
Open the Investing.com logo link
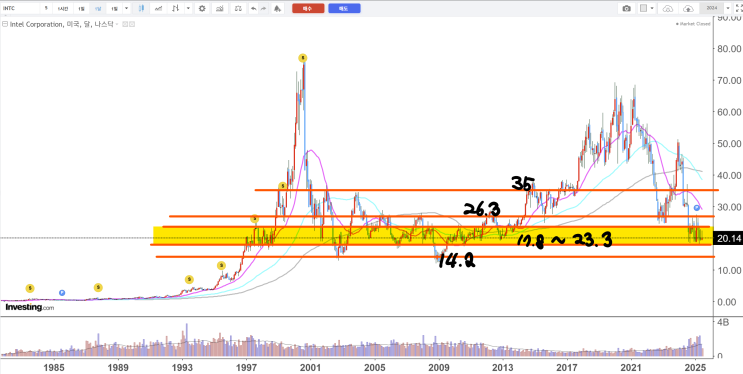pyautogui.click(x=29, y=307)
